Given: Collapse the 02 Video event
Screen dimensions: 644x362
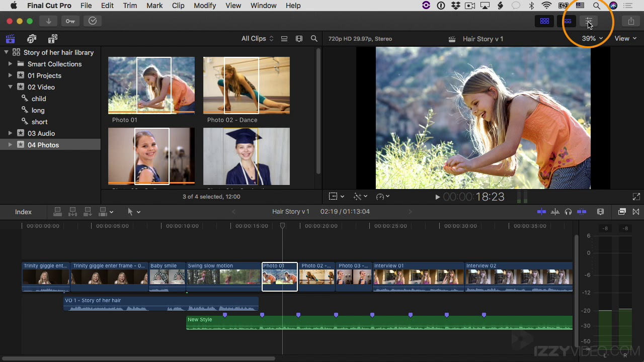Looking at the screenshot, I should (10, 87).
